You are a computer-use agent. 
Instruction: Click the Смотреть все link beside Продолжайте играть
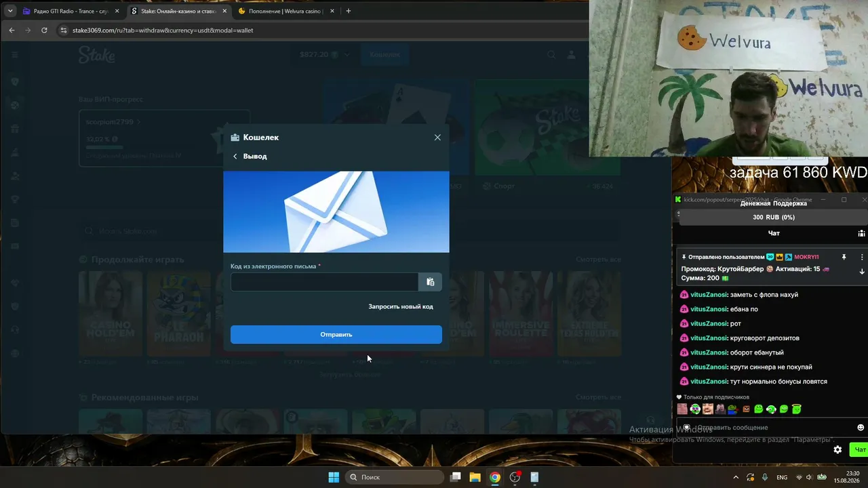tap(598, 260)
